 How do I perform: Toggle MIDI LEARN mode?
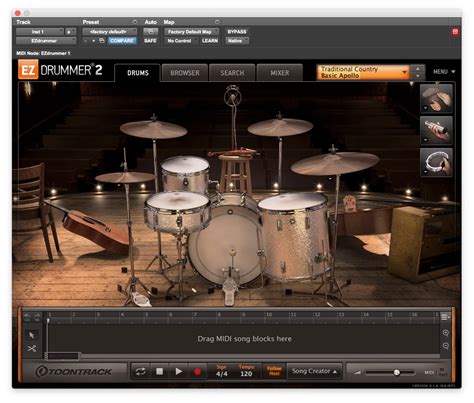click(x=210, y=41)
